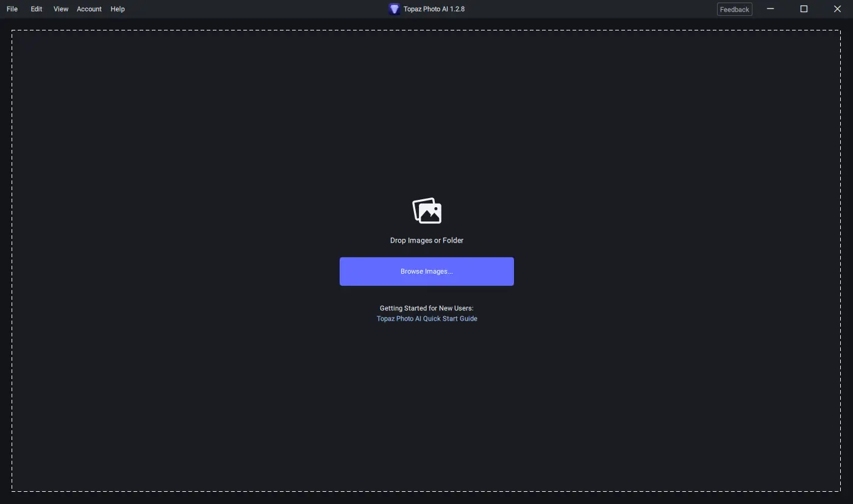Close the Topaz Photo AI window
The image size is (853, 504).
[x=837, y=9]
